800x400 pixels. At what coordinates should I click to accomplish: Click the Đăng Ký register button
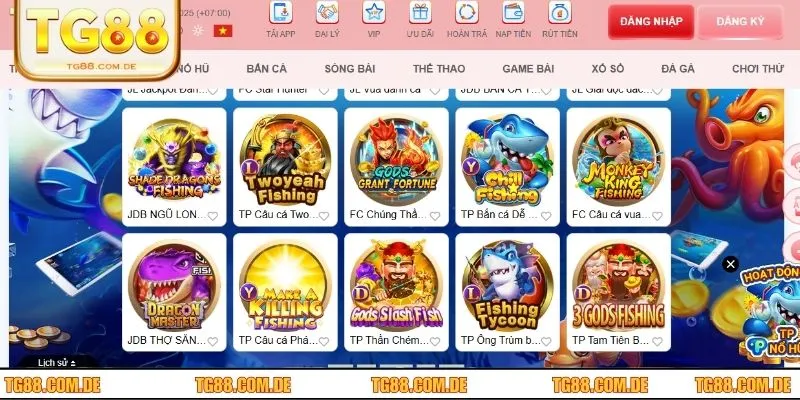click(x=740, y=21)
